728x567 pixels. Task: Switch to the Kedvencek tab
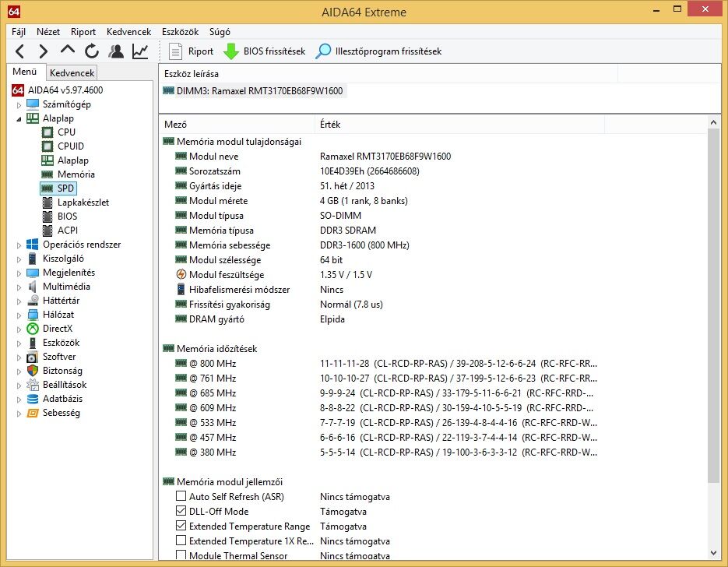pyautogui.click(x=72, y=73)
